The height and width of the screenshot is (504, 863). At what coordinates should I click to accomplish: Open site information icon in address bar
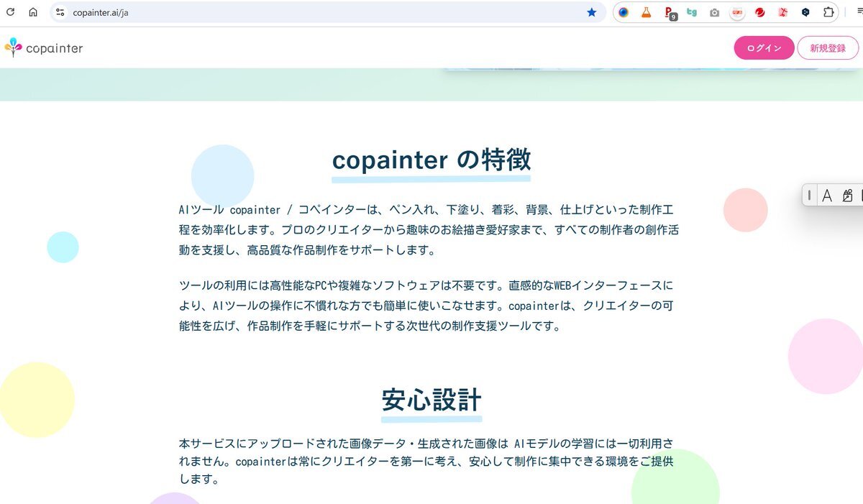(x=60, y=12)
